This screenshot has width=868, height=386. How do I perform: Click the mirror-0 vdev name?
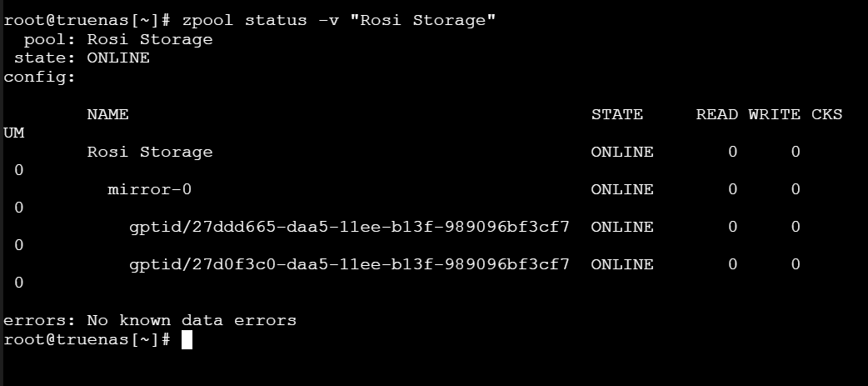click(x=149, y=189)
